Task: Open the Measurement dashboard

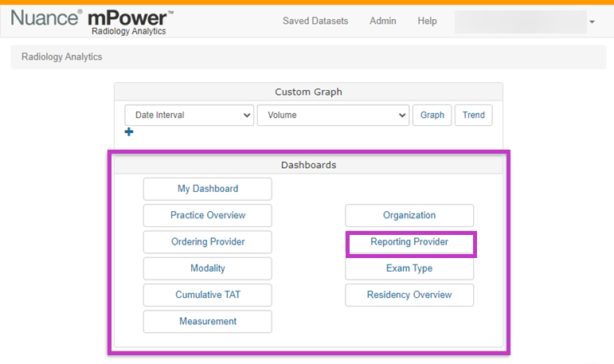Action: (208, 322)
